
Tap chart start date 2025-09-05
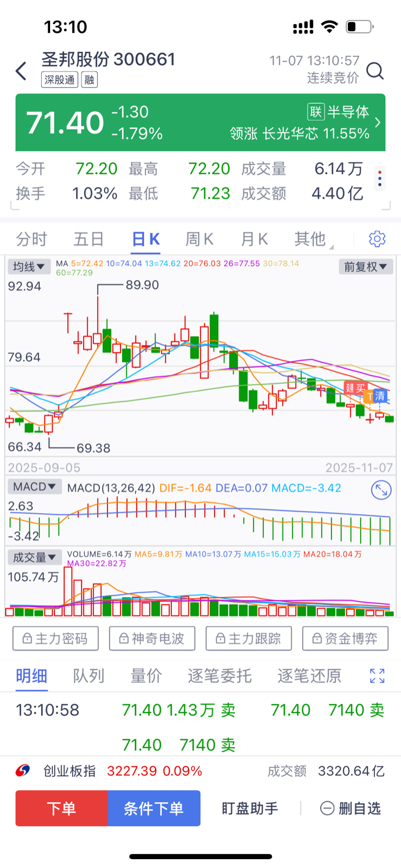tap(44, 468)
